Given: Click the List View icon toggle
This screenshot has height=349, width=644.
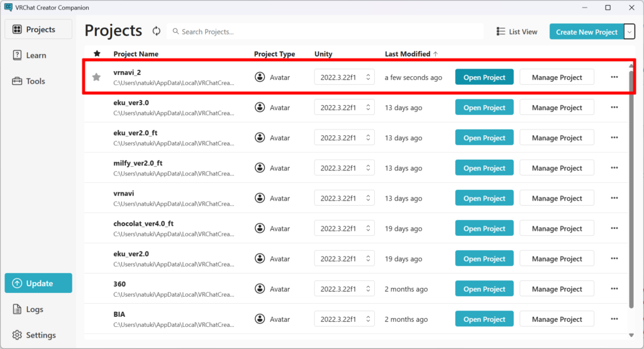Looking at the screenshot, I should [x=501, y=31].
